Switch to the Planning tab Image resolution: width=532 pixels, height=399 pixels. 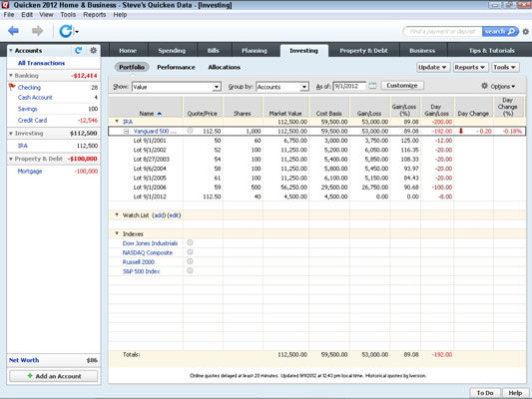point(255,51)
